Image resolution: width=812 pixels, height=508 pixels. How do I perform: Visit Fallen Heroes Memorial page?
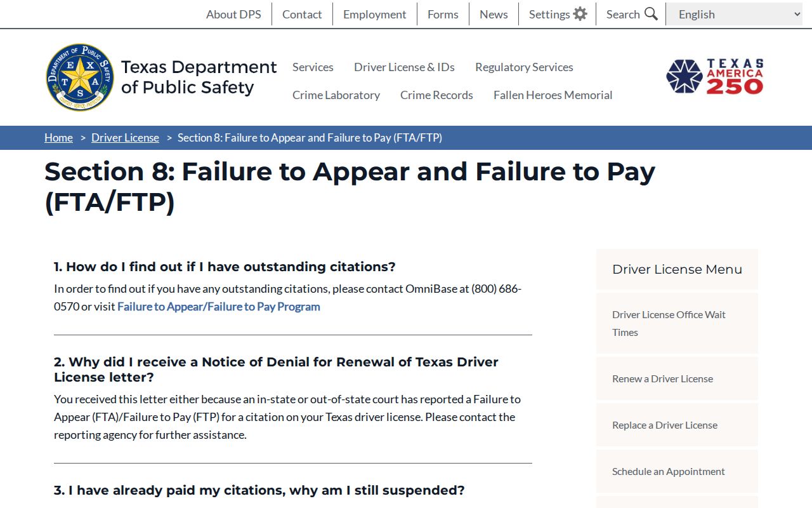pos(553,95)
